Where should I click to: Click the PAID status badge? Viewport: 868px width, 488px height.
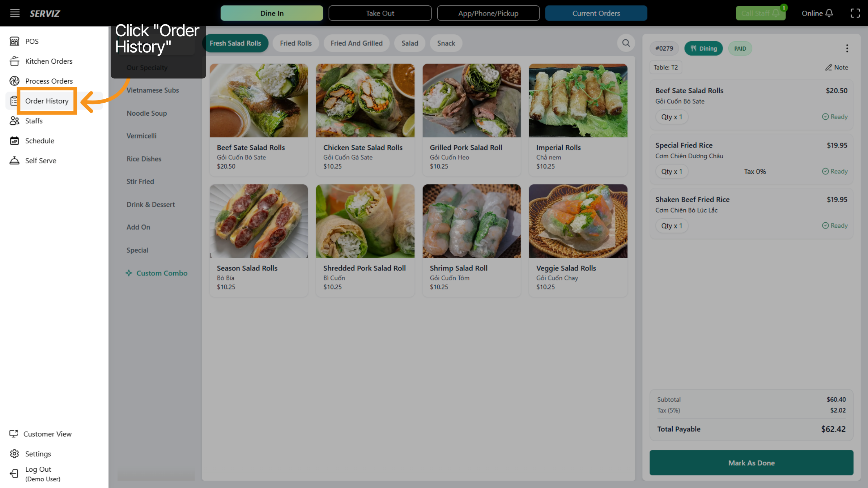(x=740, y=48)
